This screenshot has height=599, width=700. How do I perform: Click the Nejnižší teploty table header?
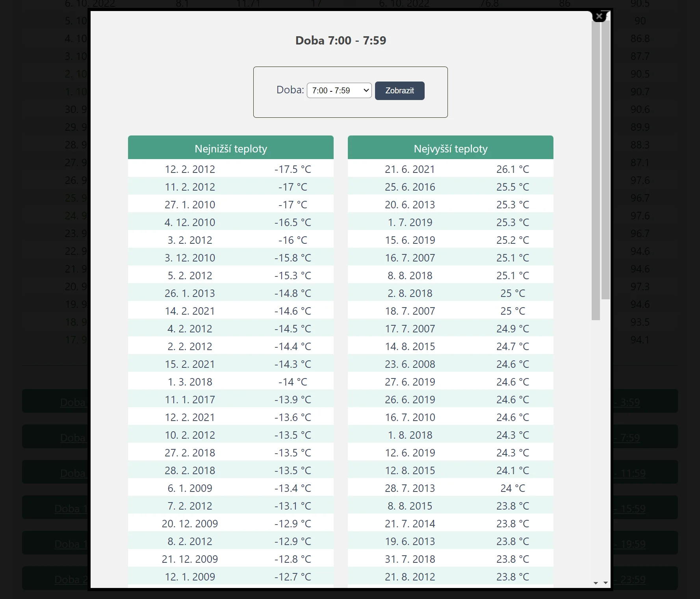(x=231, y=148)
